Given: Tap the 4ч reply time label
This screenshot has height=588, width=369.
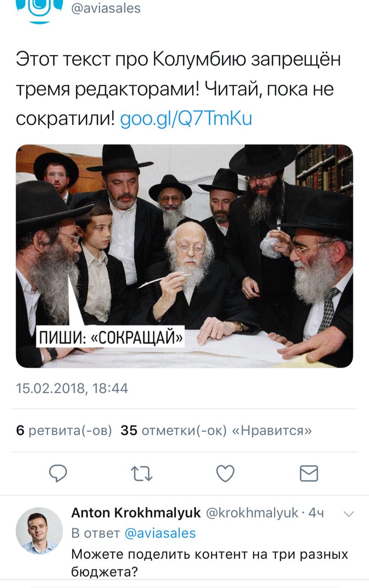Looking at the screenshot, I should pos(316,513).
